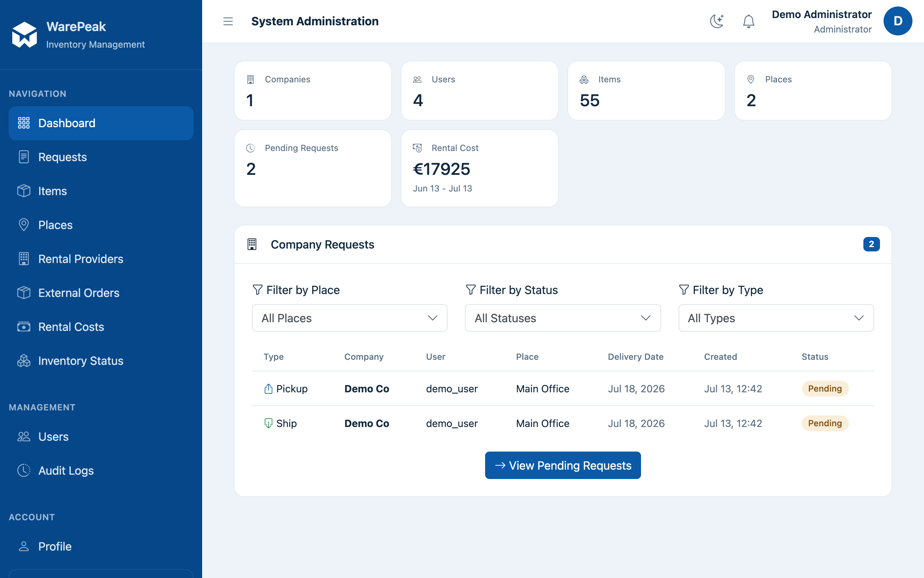The image size is (924, 578).
Task: Click the Users people icon in sidebar
Action: tap(24, 436)
